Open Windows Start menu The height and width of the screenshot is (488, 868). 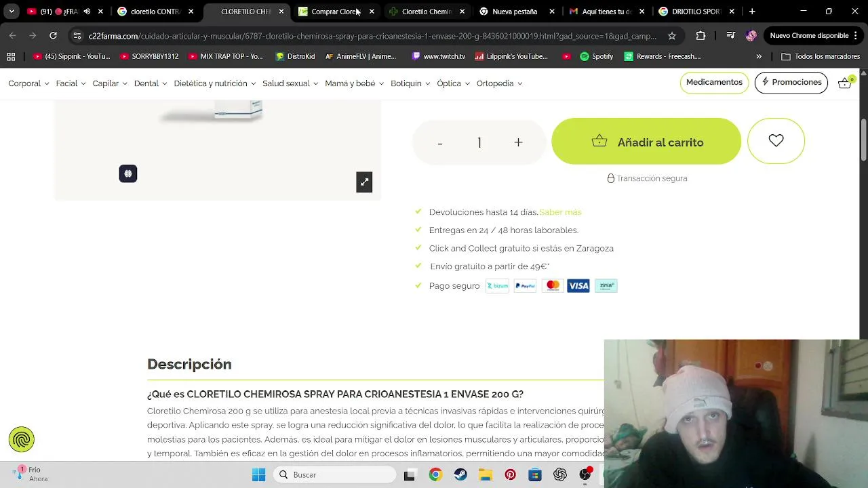[259, 474]
